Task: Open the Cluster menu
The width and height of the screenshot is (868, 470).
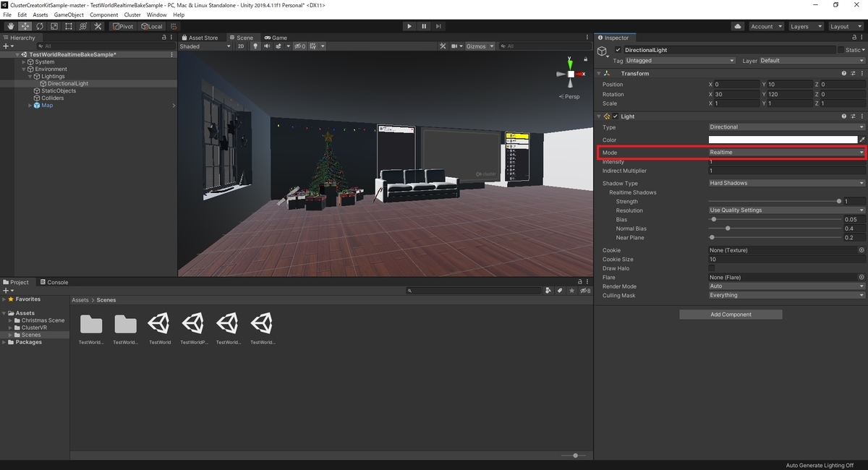Action: [x=132, y=14]
